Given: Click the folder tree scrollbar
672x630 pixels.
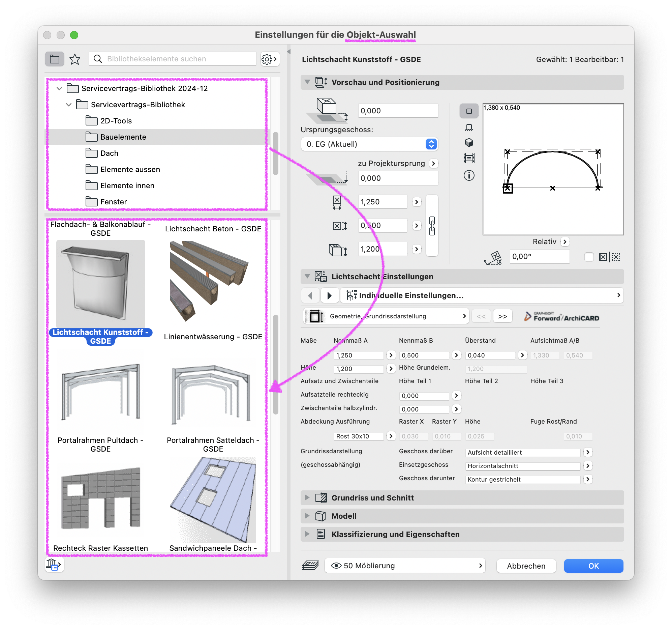Looking at the screenshot, I should pyautogui.click(x=275, y=153).
